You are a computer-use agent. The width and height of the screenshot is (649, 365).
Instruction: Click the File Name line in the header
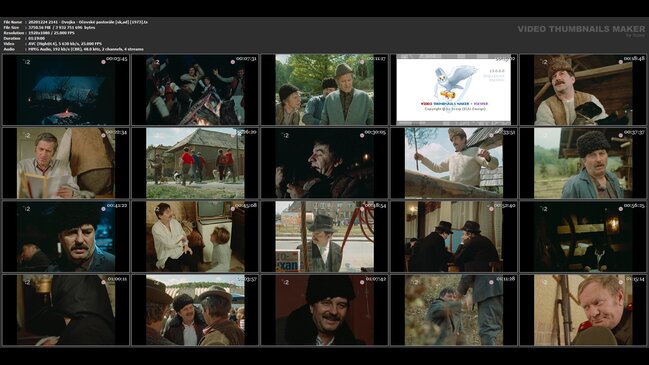coord(75,22)
